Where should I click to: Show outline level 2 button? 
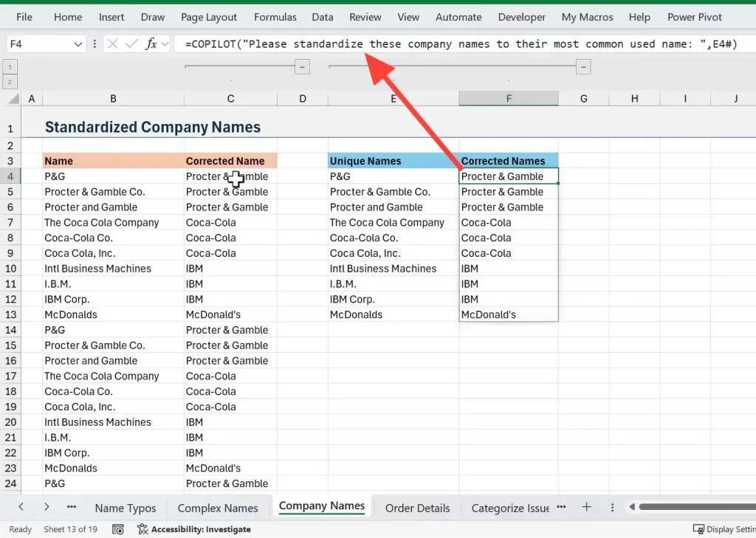[x=10, y=80]
